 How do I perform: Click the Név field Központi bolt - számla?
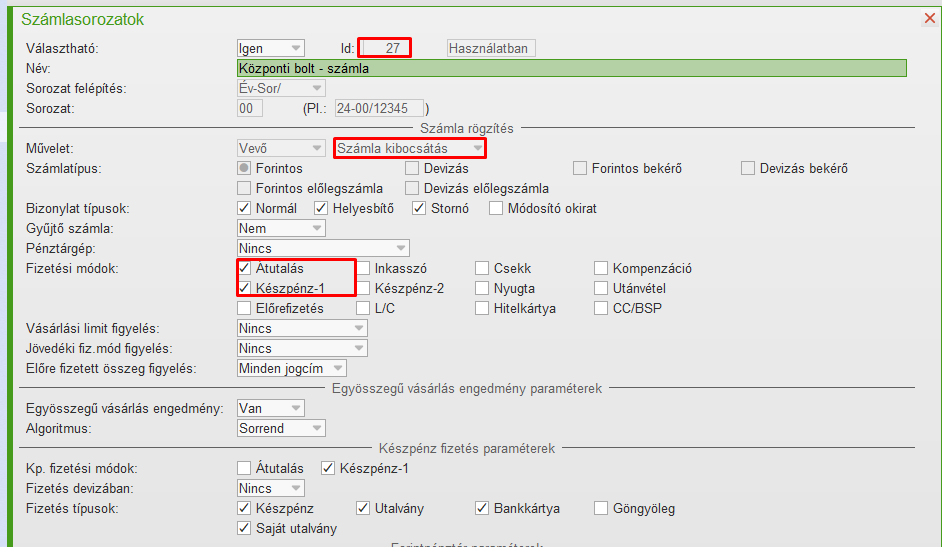[572, 68]
